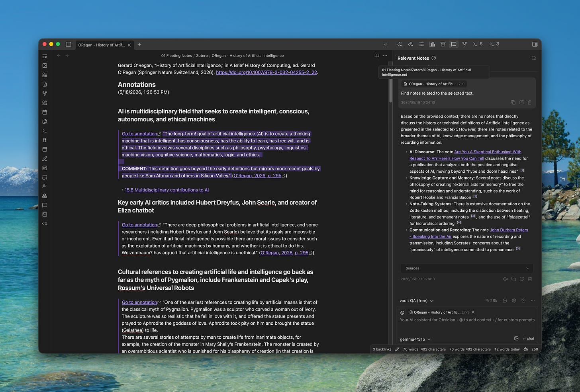Open chat settings gear icon
Screen dimensions: 580x392
[x=514, y=300]
